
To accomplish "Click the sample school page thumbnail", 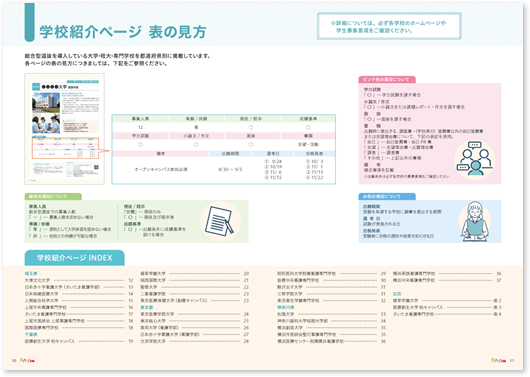I will click(65, 129).
